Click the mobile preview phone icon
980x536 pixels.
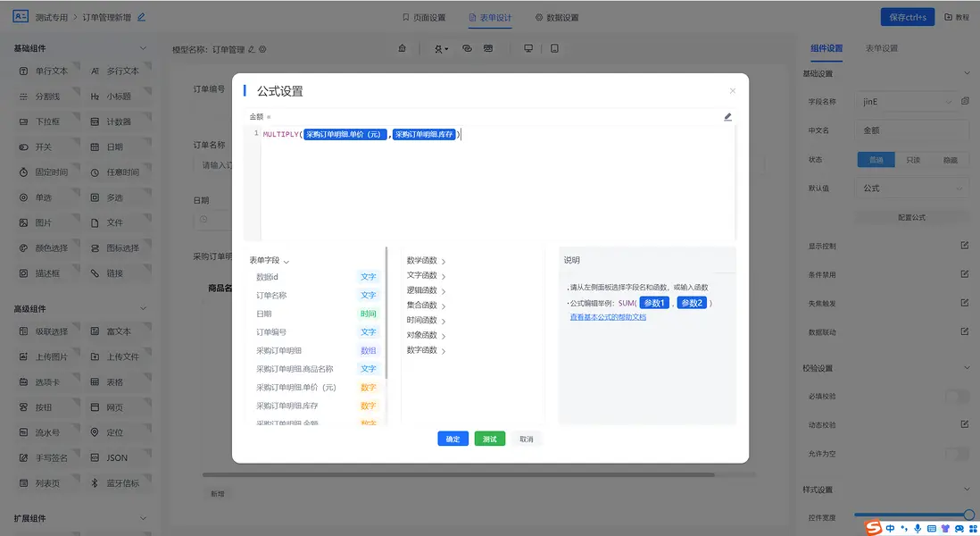(x=554, y=49)
